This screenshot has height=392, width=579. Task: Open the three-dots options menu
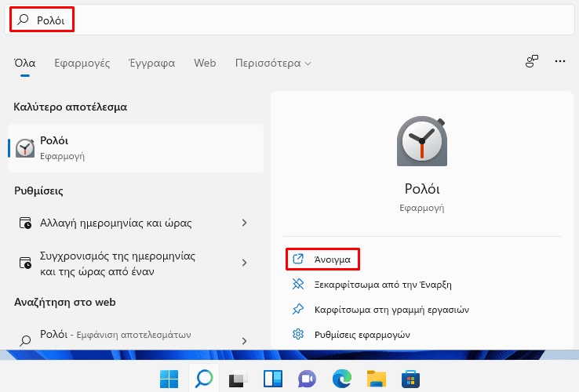tap(560, 61)
